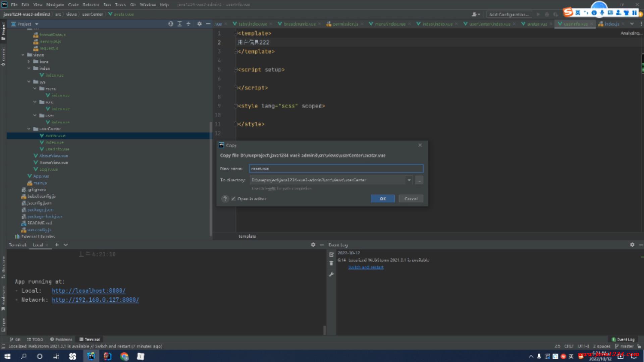This screenshot has width=644, height=362.
Task: Expand the bsns folder
Action: click(x=29, y=62)
